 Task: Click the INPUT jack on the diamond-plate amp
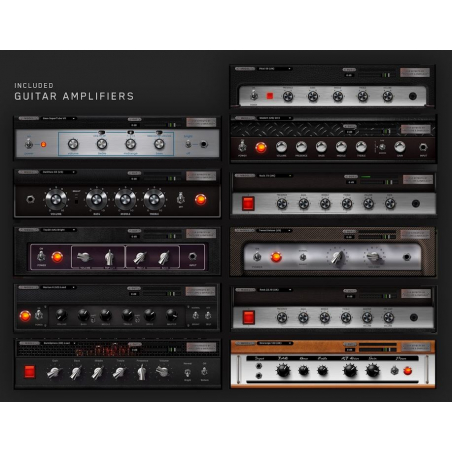pos(423,147)
